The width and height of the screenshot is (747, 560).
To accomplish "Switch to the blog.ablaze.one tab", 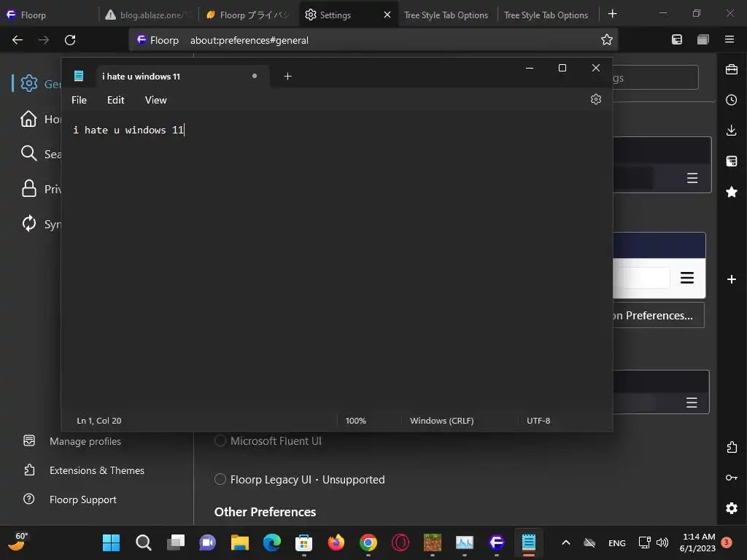I will tap(149, 15).
